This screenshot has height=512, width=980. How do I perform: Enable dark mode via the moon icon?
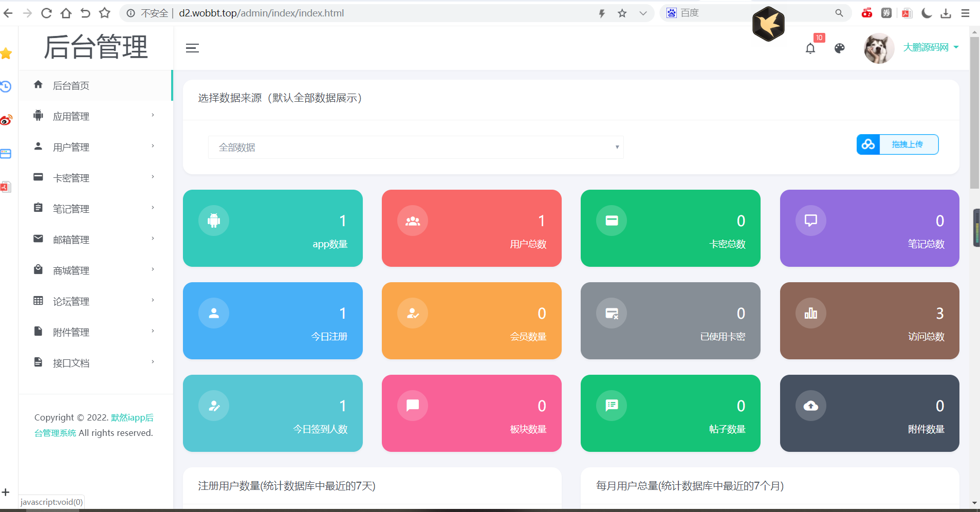[x=927, y=13]
